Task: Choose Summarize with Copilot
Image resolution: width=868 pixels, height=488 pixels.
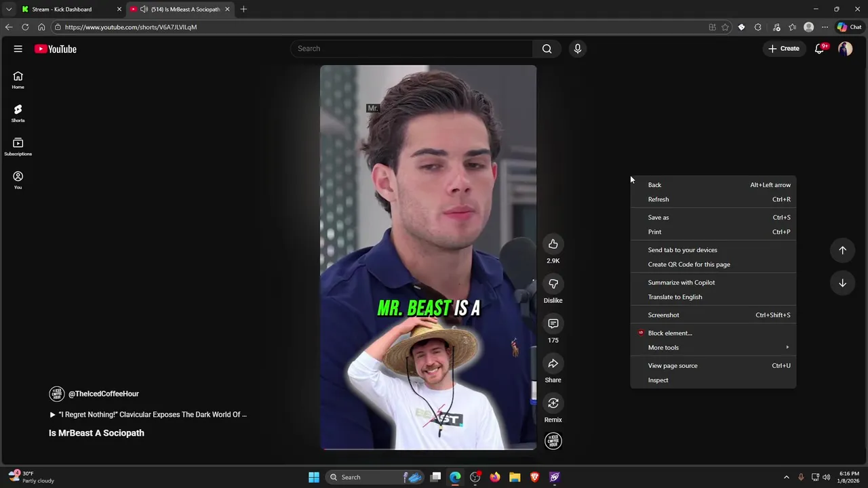Action: click(713, 283)
